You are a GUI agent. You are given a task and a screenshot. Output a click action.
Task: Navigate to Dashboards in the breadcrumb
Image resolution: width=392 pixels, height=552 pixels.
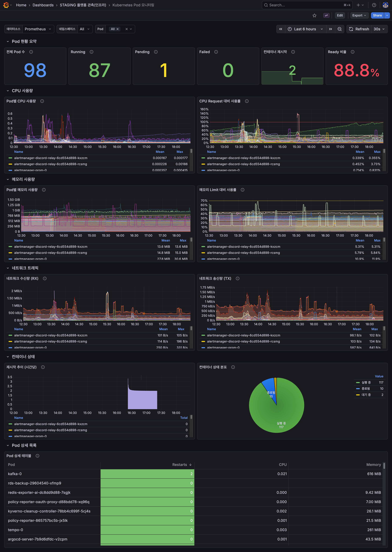[x=43, y=5]
